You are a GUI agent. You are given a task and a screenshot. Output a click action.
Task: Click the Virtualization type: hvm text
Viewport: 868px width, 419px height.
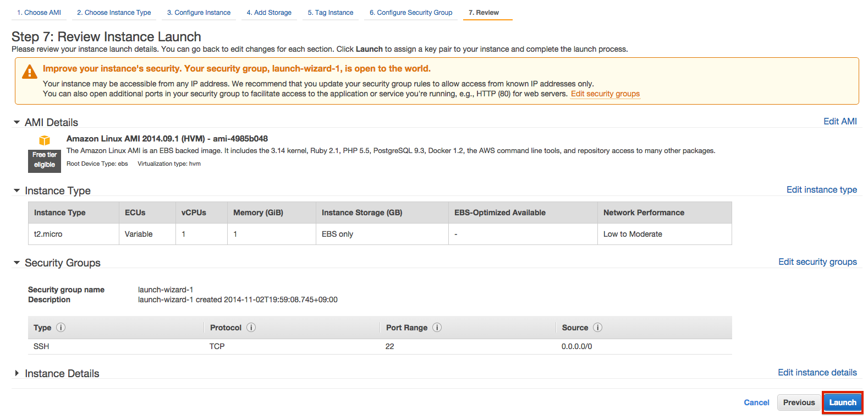[x=169, y=164]
